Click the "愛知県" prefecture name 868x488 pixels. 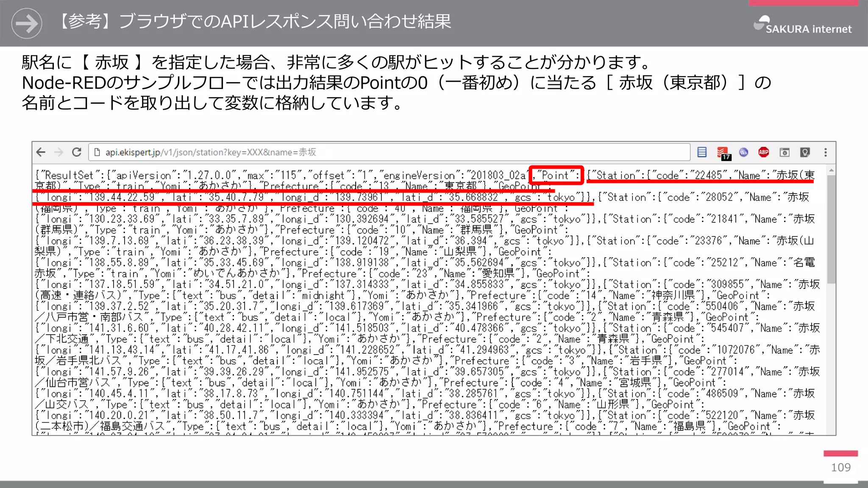498,274
